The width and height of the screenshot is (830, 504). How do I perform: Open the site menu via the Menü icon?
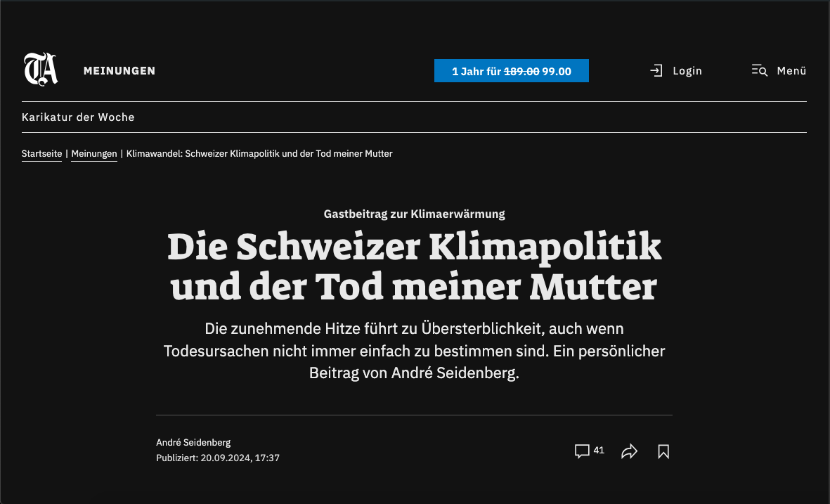click(760, 70)
